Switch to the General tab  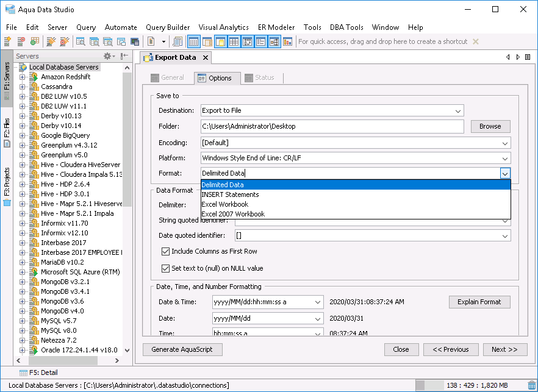point(167,78)
